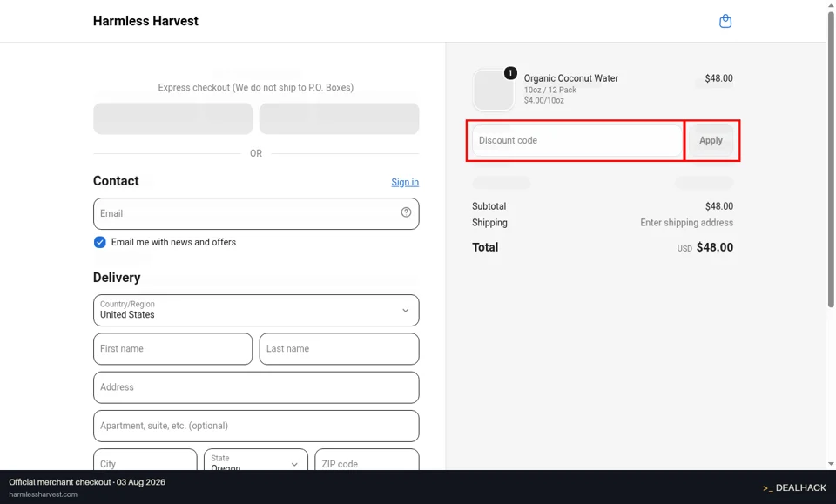This screenshot has height=504, width=836.
Task: Click the ZIP code field
Action: (x=367, y=460)
